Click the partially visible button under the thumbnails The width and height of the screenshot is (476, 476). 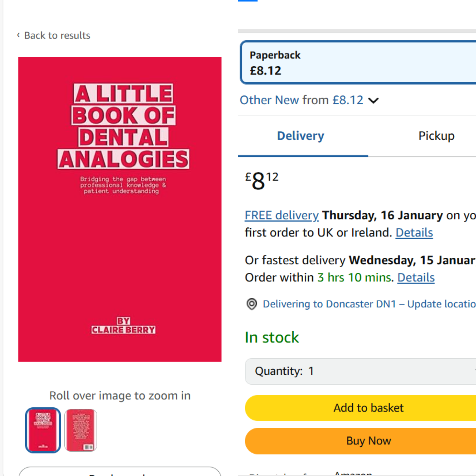(x=120, y=472)
